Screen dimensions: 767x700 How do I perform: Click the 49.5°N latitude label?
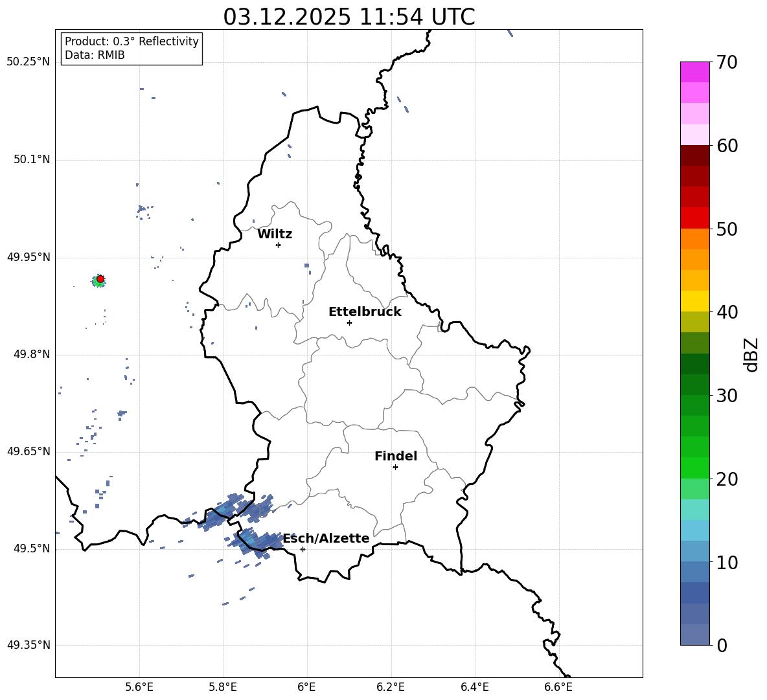(x=32, y=548)
